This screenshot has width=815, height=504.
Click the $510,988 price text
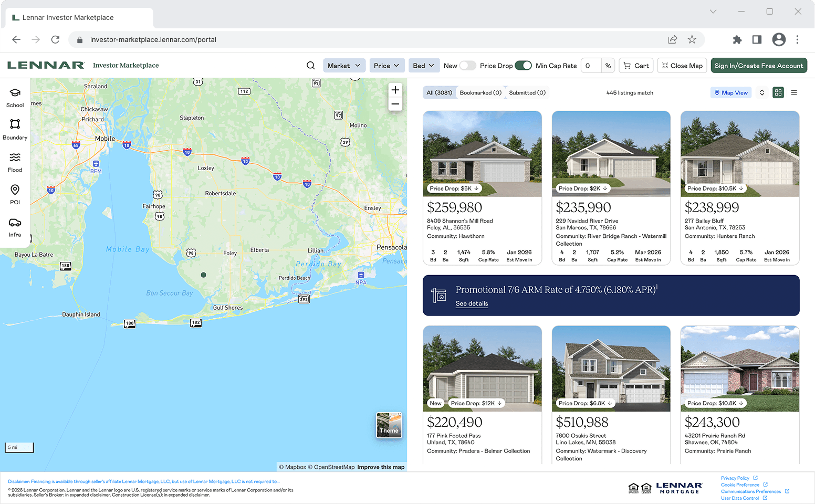(x=582, y=422)
